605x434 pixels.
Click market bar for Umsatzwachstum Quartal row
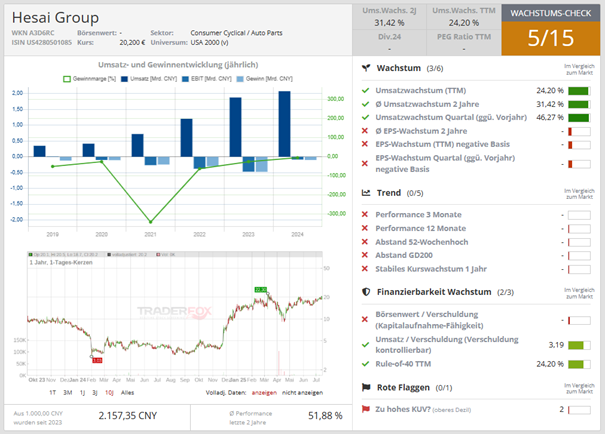579,118
